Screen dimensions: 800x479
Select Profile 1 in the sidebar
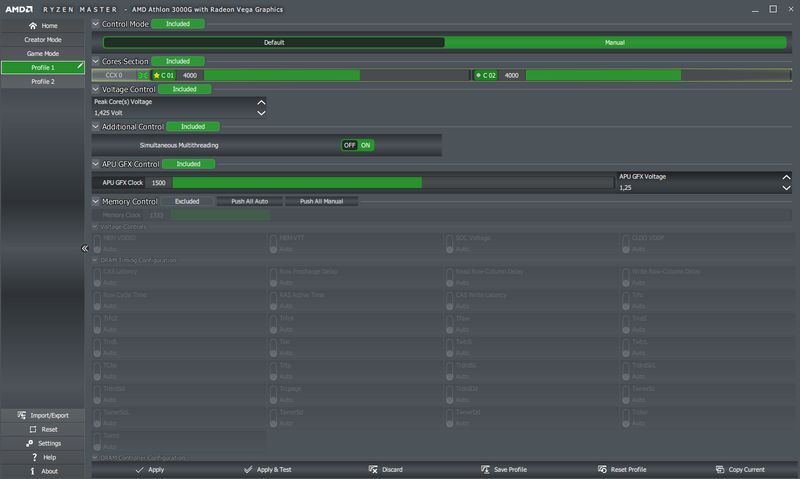coord(43,67)
